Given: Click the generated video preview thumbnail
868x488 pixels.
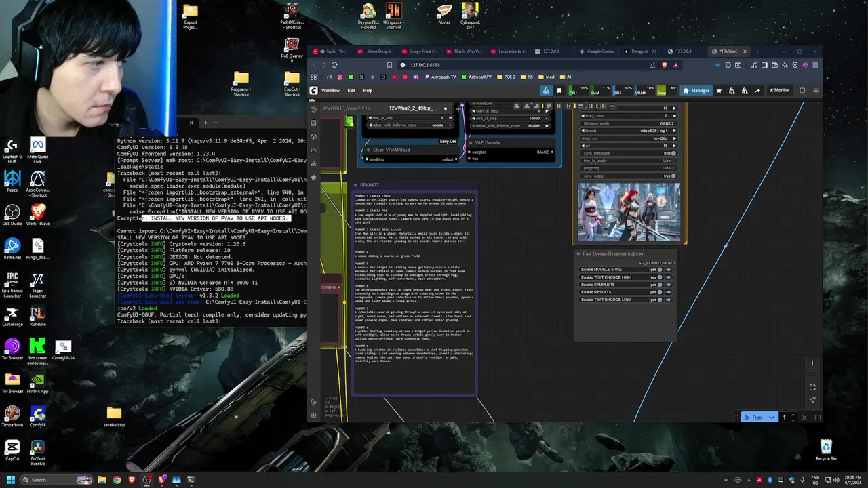Looking at the screenshot, I should (629, 212).
